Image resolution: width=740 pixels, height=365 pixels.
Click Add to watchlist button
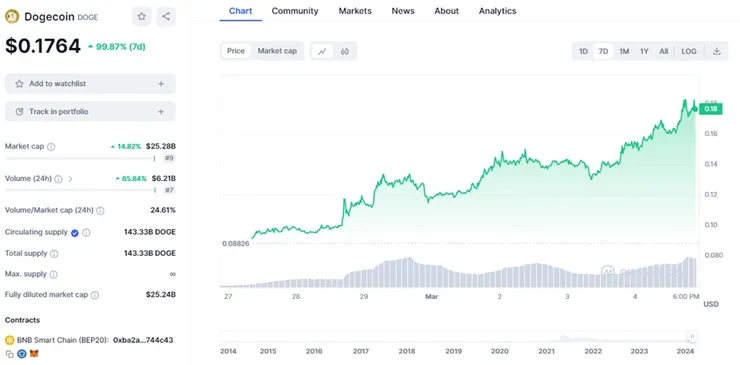90,84
